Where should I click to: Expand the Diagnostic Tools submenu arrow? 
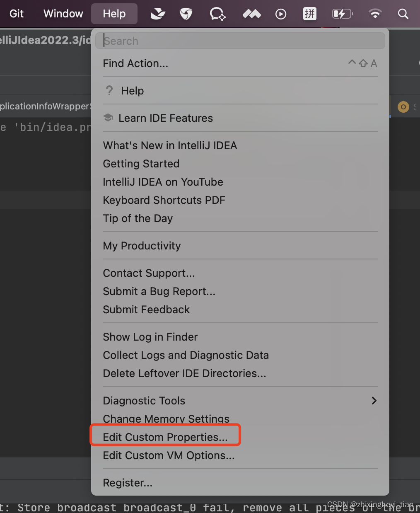pos(374,401)
